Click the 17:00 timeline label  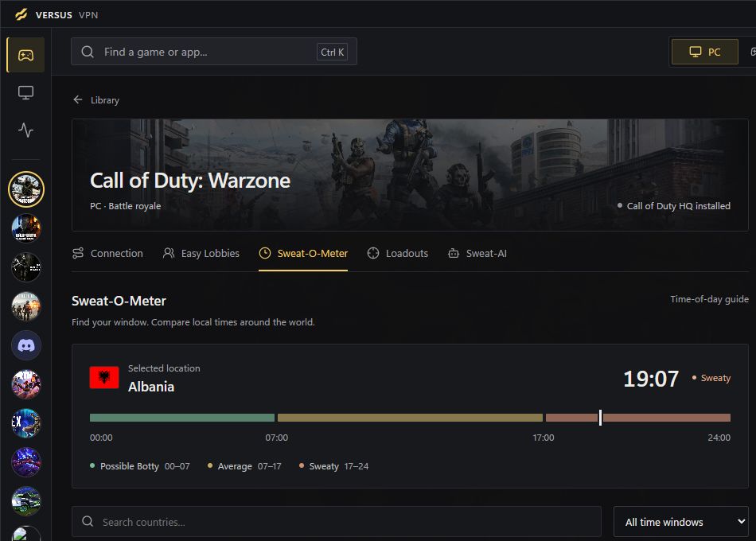coord(544,438)
